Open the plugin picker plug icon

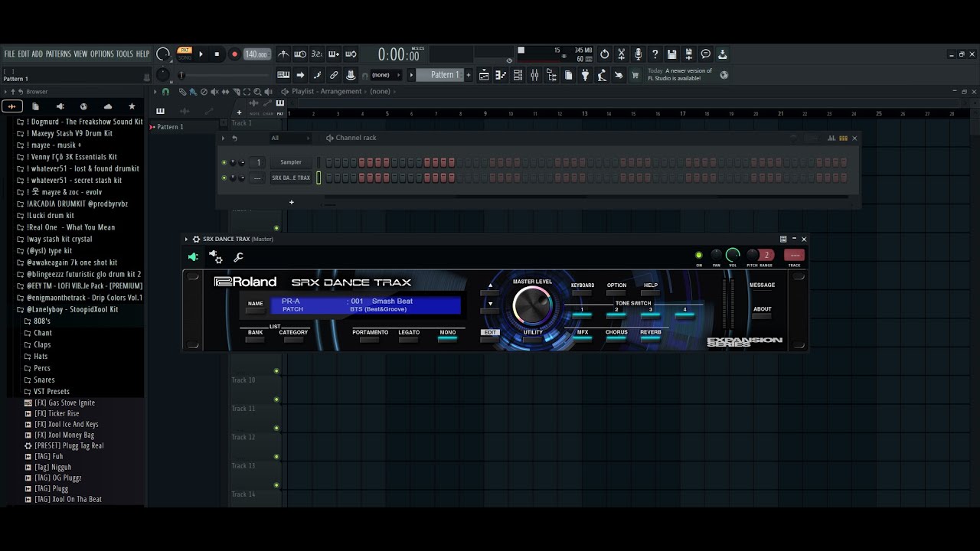585,75
